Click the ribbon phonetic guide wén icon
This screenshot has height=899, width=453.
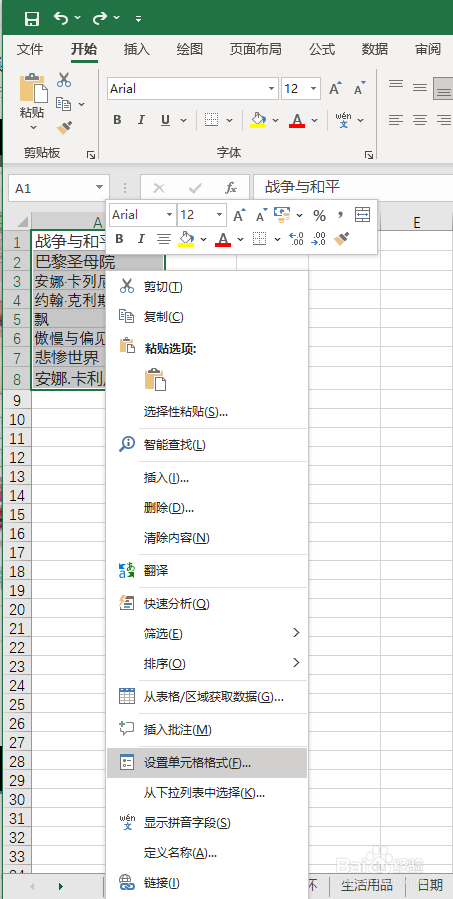(343, 120)
